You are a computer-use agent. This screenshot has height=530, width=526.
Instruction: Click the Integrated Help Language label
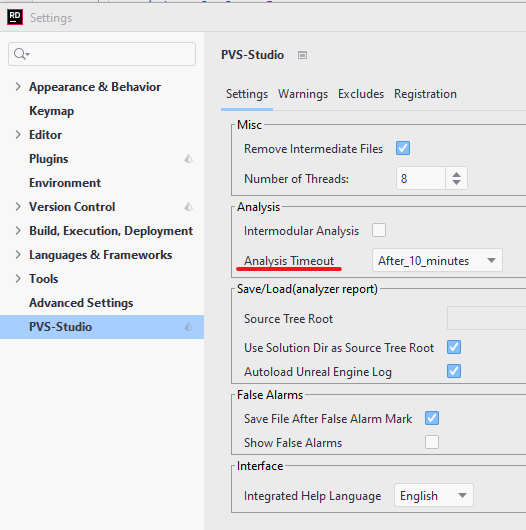click(x=312, y=496)
